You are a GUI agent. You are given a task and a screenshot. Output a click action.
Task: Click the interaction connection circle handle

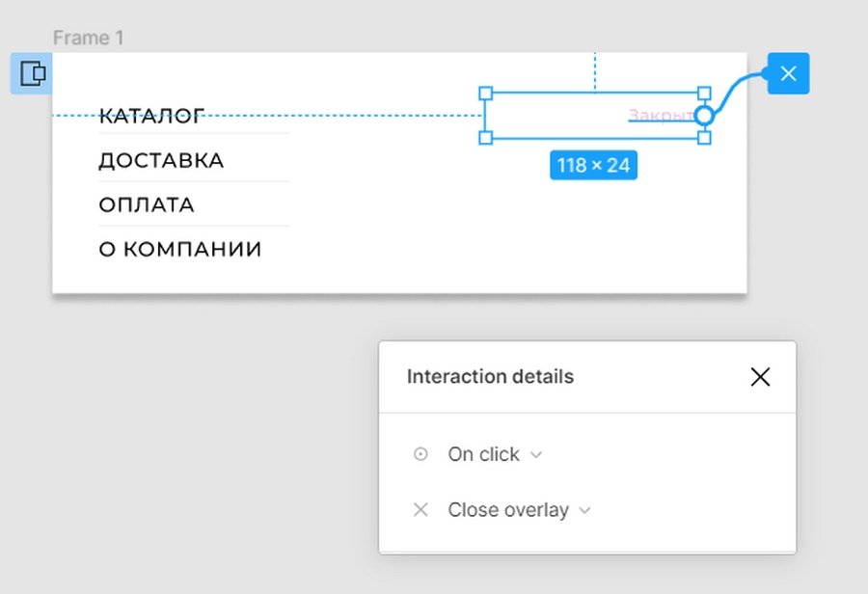(x=705, y=115)
